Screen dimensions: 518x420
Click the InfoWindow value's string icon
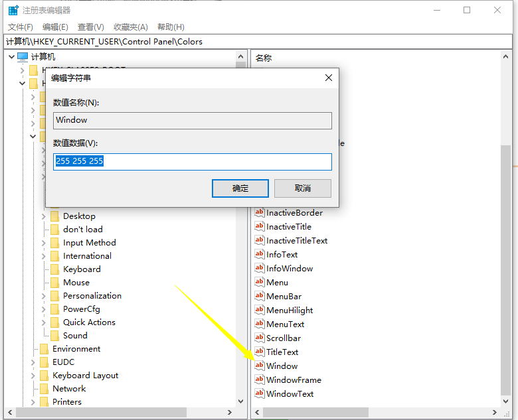260,268
